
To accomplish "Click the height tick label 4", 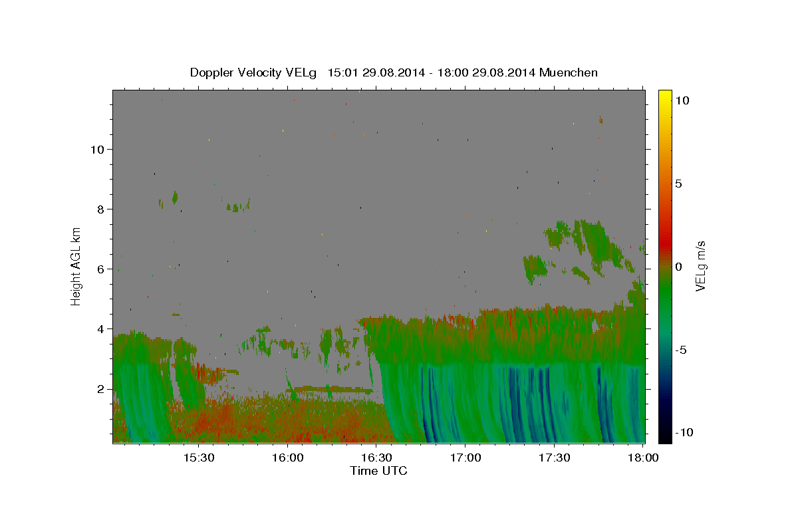I will [101, 329].
